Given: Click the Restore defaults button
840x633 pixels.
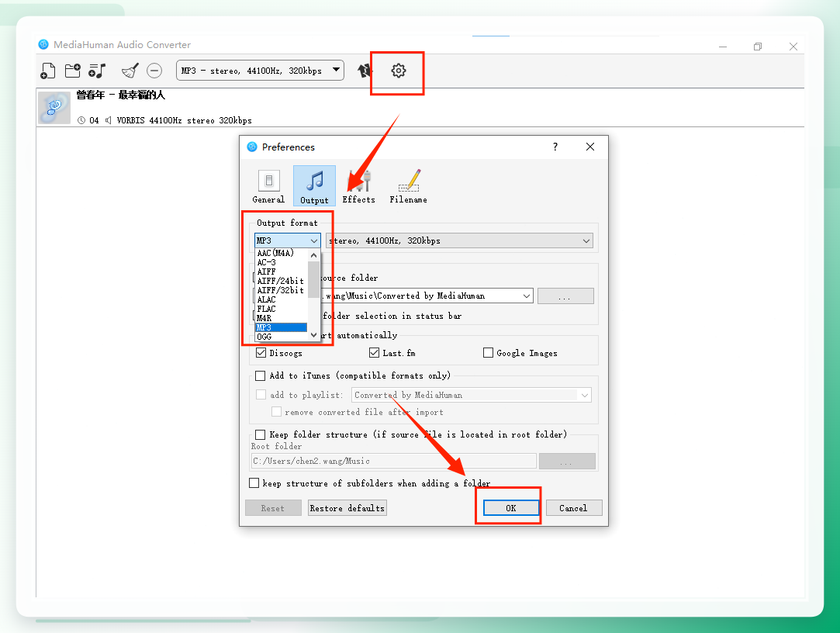Looking at the screenshot, I should point(347,508).
